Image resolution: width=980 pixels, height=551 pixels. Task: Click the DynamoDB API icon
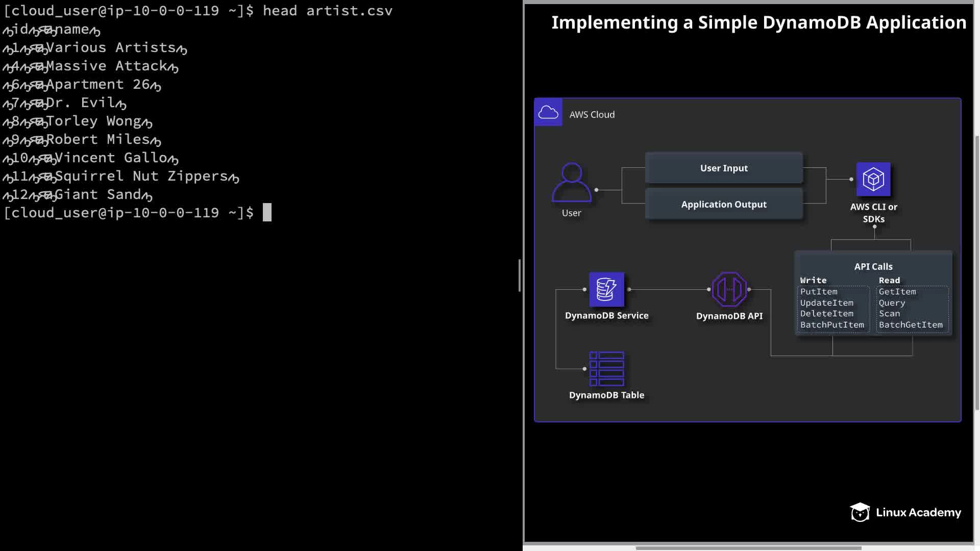tap(729, 289)
